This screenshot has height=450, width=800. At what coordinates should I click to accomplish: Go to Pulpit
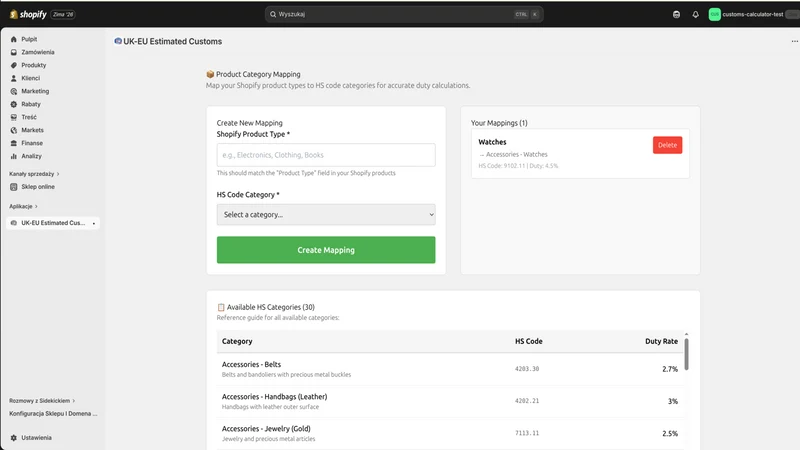click(x=29, y=39)
